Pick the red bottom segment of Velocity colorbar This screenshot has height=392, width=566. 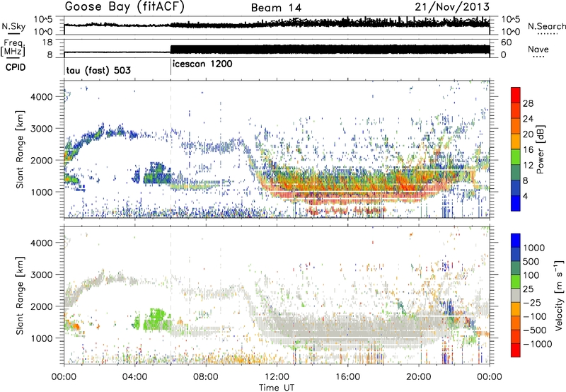[x=516, y=350]
